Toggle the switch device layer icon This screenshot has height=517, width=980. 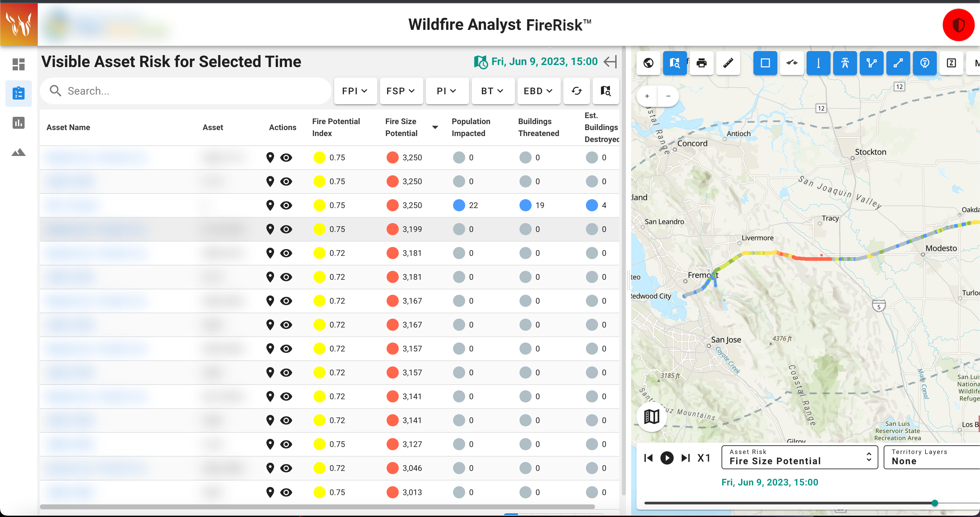pos(792,63)
